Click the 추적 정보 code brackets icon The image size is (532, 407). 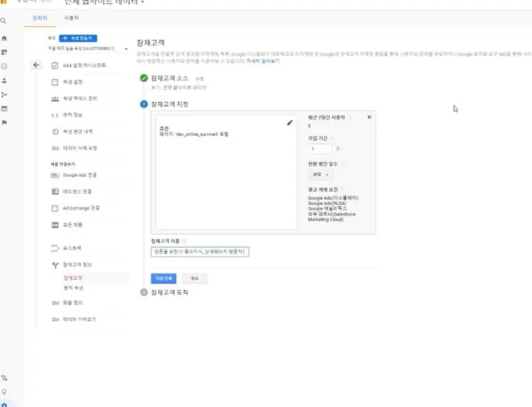(x=54, y=115)
